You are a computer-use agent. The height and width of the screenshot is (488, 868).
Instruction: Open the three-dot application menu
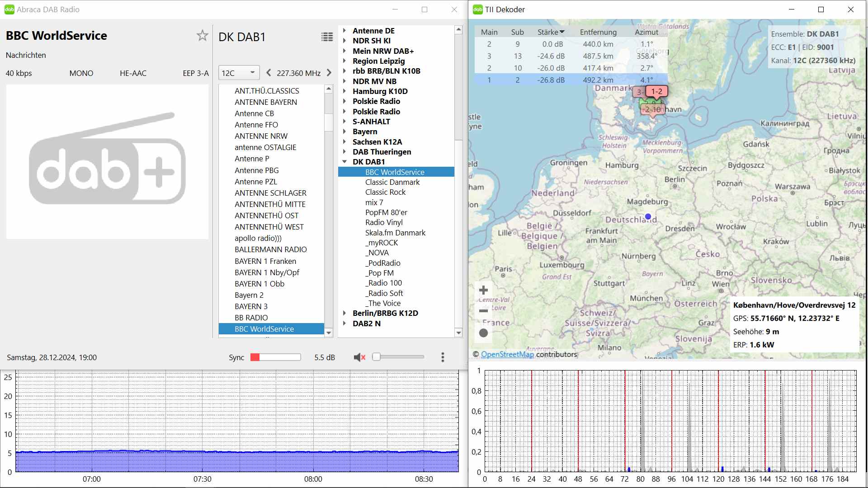pos(443,357)
